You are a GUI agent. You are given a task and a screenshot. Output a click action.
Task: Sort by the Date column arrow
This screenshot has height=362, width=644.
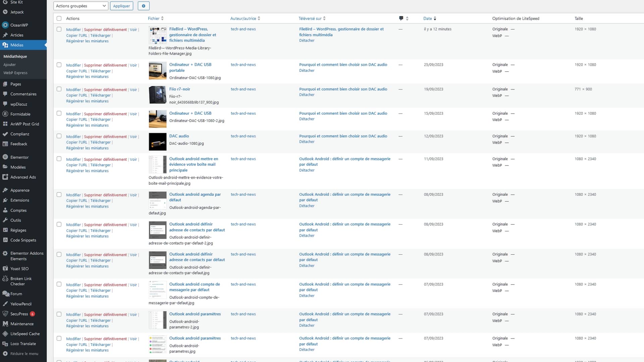435,18
